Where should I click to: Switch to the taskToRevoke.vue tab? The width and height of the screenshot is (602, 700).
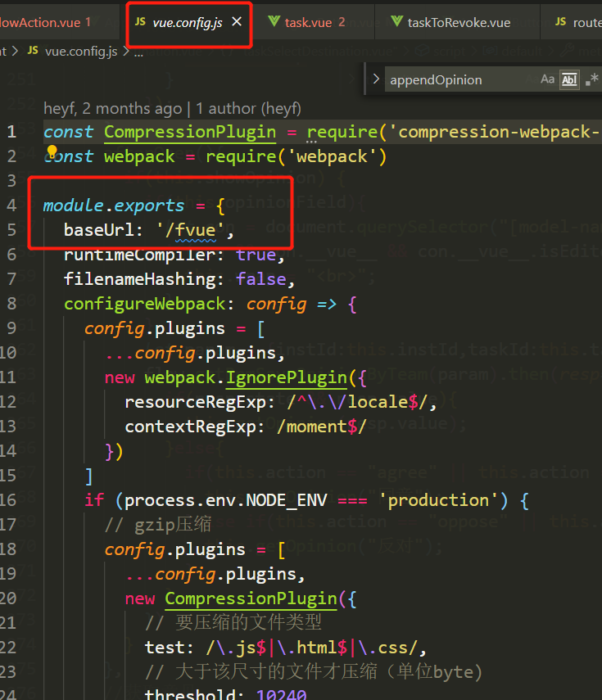point(458,22)
